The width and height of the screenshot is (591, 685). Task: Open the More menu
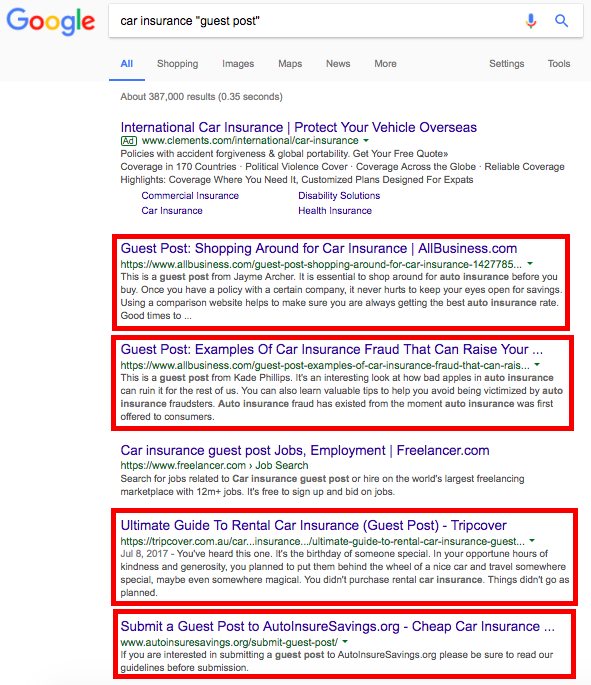coord(385,64)
